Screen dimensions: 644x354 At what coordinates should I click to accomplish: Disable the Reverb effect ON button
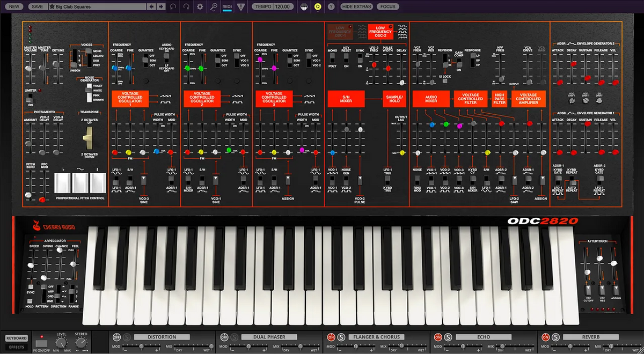pyautogui.click(x=545, y=337)
